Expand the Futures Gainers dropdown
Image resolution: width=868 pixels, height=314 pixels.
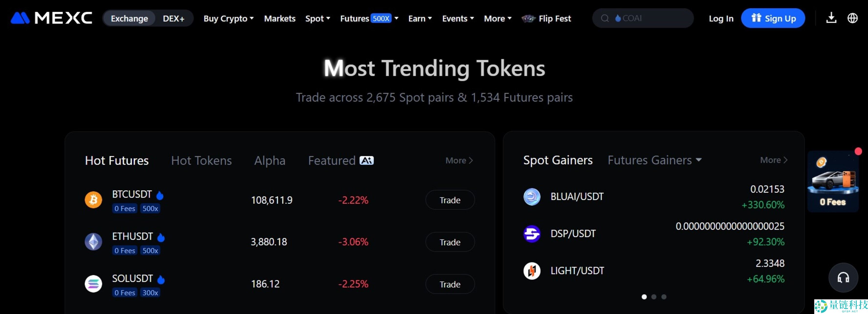click(654, 160)
